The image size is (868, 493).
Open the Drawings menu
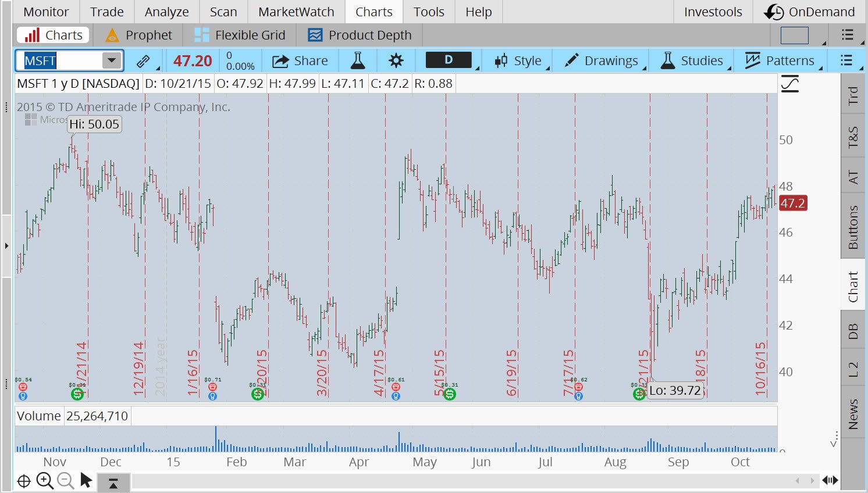pyautogui.click(x=602, y=60)
